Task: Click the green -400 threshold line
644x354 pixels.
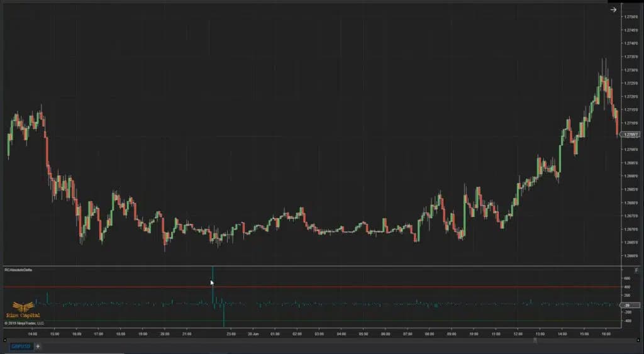Action: pos(312,321)
